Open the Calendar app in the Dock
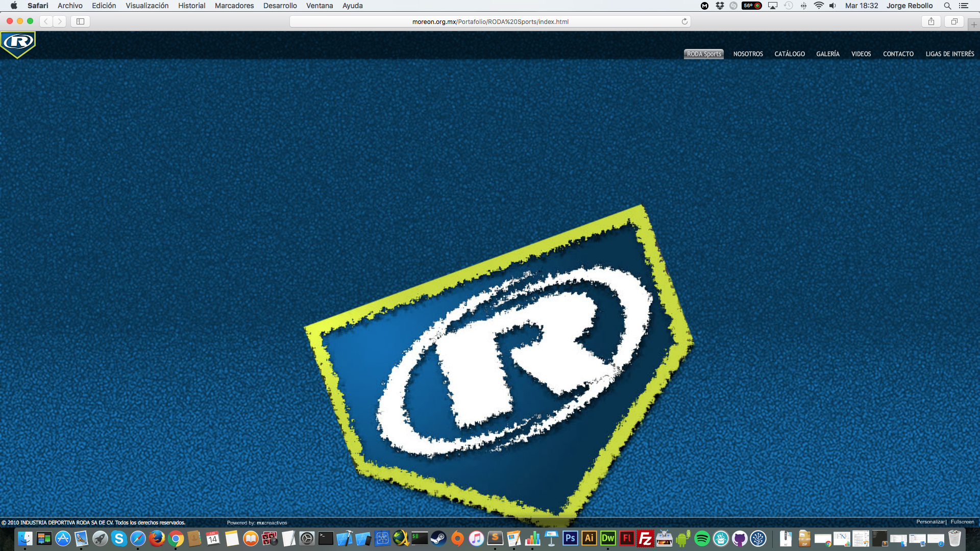Image resolution: width=980 pixels, height=551 pixels. coord(213,538)
